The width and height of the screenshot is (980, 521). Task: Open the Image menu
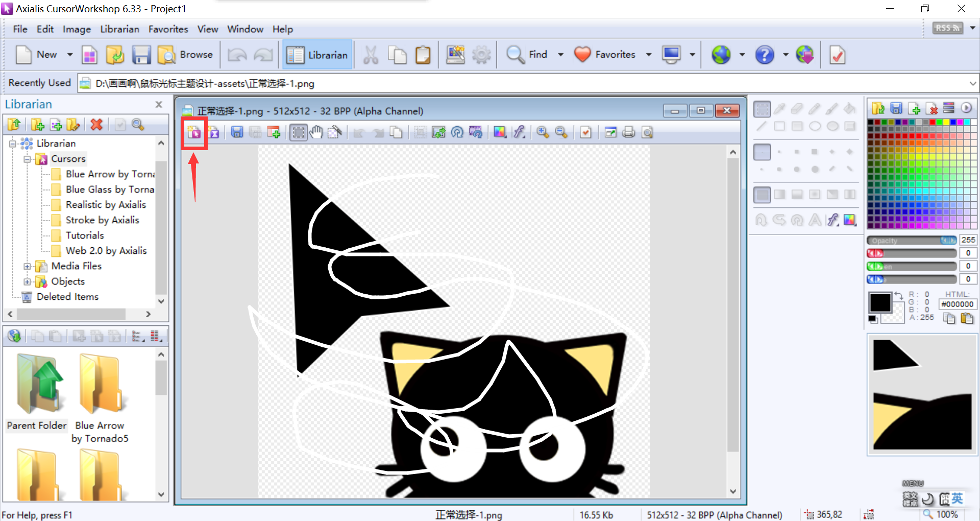(x=77, y=29)
